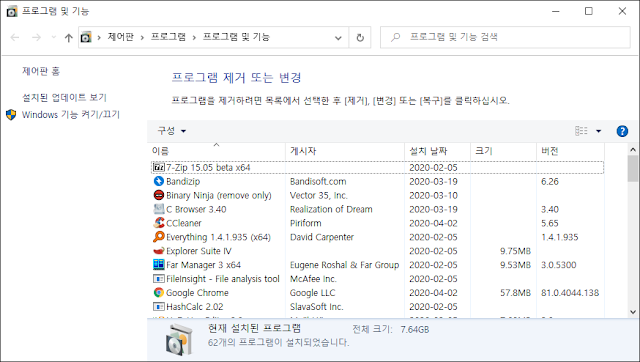Click Bandisoft.com publisher cell

pos(318,182)
